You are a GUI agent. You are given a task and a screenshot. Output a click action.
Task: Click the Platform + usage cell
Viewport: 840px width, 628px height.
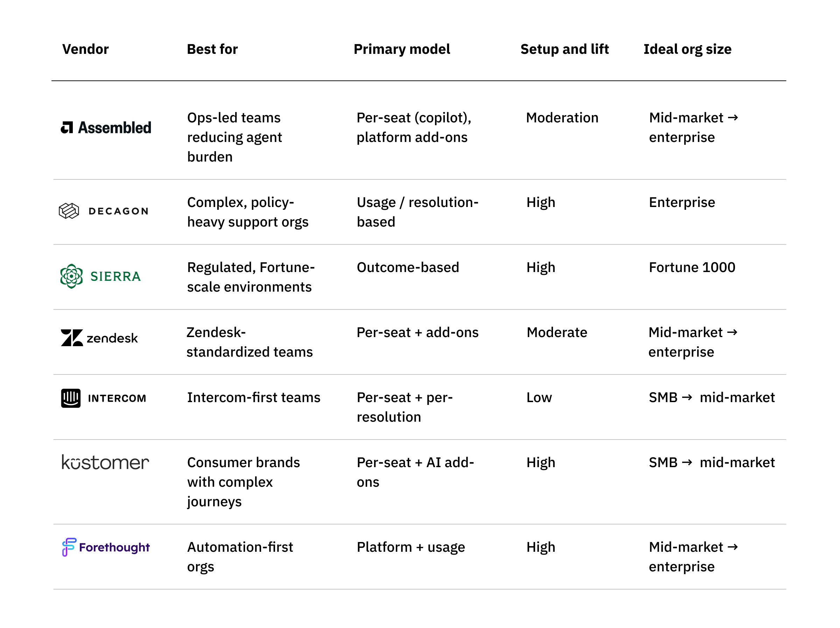coord(411,547)
